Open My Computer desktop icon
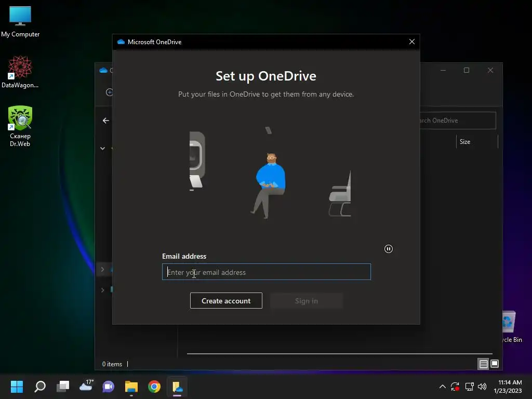 [20, 22]
